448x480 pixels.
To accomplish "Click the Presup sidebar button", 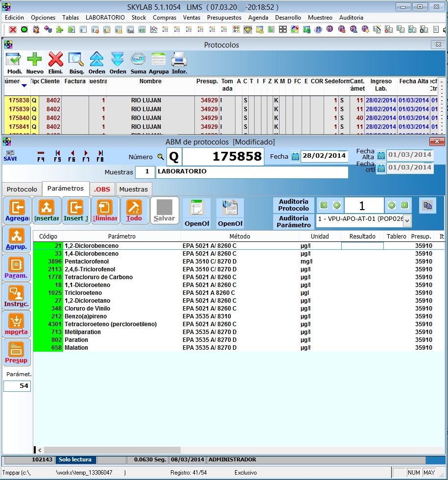I will pyautogui.click(x=17, y=353).
